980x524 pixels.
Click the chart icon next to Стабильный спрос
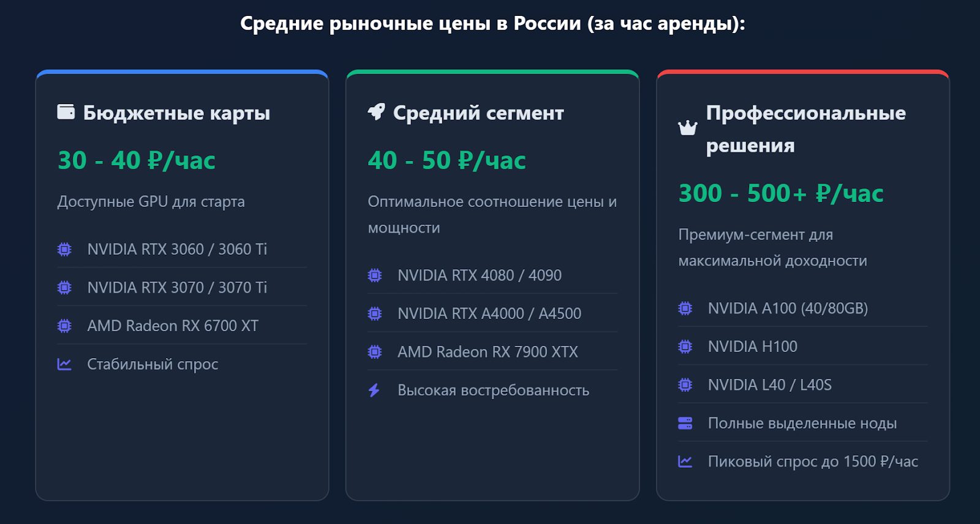click(x=64, y=364)
